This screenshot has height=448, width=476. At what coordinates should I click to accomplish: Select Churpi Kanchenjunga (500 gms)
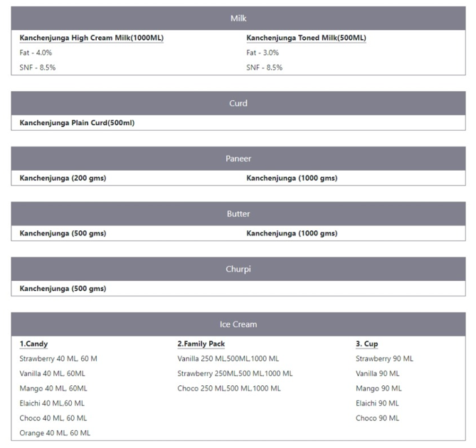[63, 289]
